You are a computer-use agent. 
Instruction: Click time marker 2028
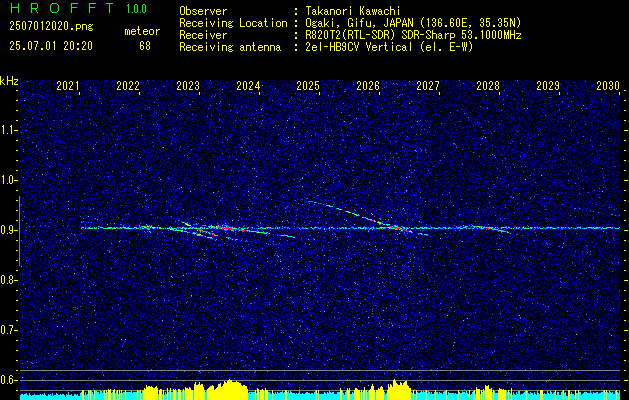point(488,85)
